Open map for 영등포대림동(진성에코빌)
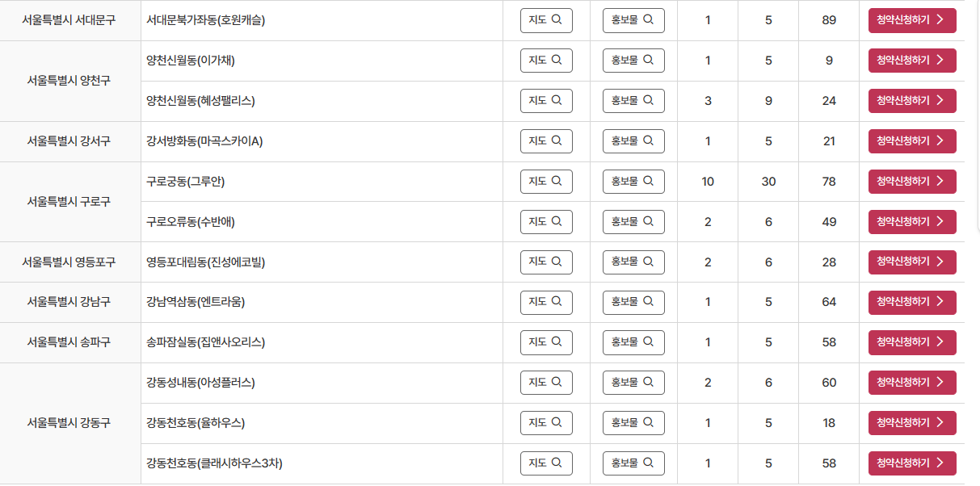 click(546, 262)
